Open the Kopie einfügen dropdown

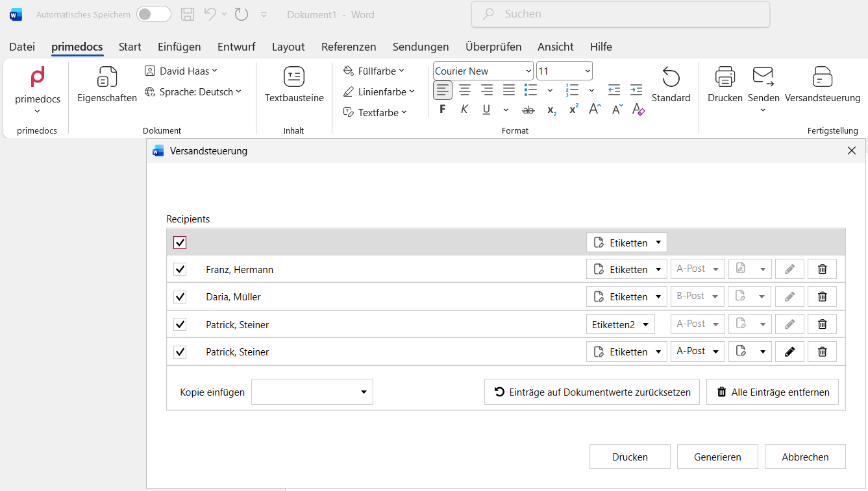tap(312, 392)
